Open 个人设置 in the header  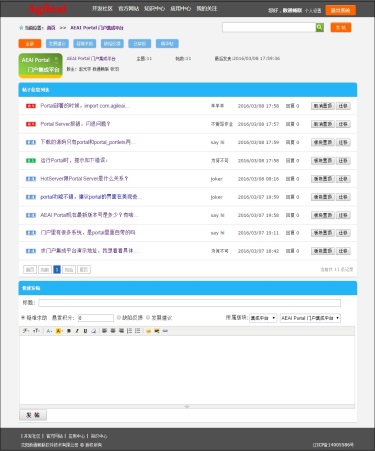tap(313, 11)
